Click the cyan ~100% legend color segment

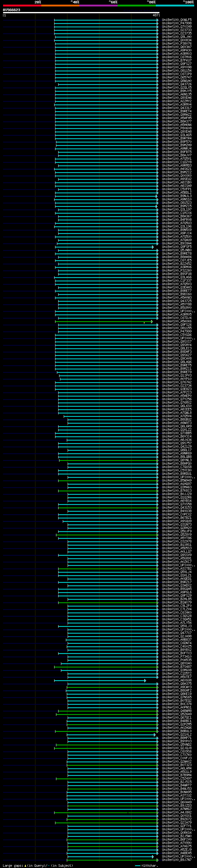pos(175,6)
